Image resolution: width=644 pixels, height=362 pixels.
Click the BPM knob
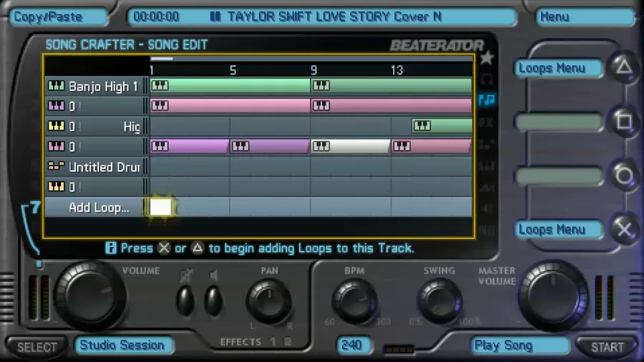click(x=354, y=302)
